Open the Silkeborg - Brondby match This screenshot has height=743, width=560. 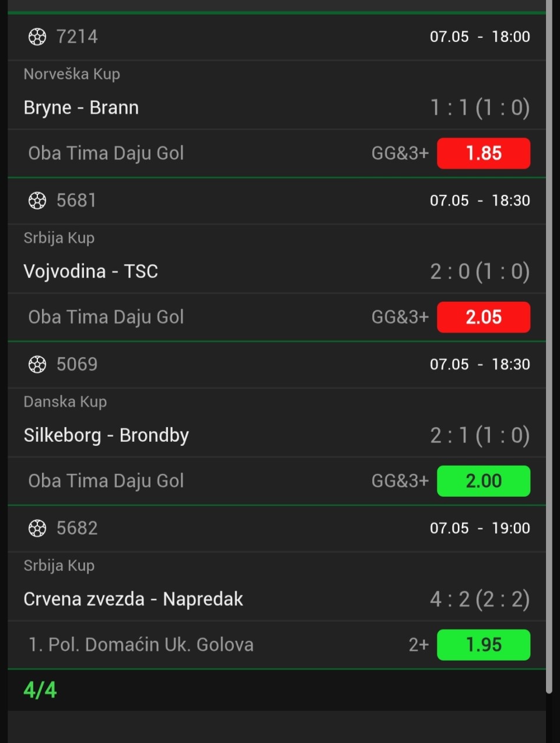click(x=106, y=435)
